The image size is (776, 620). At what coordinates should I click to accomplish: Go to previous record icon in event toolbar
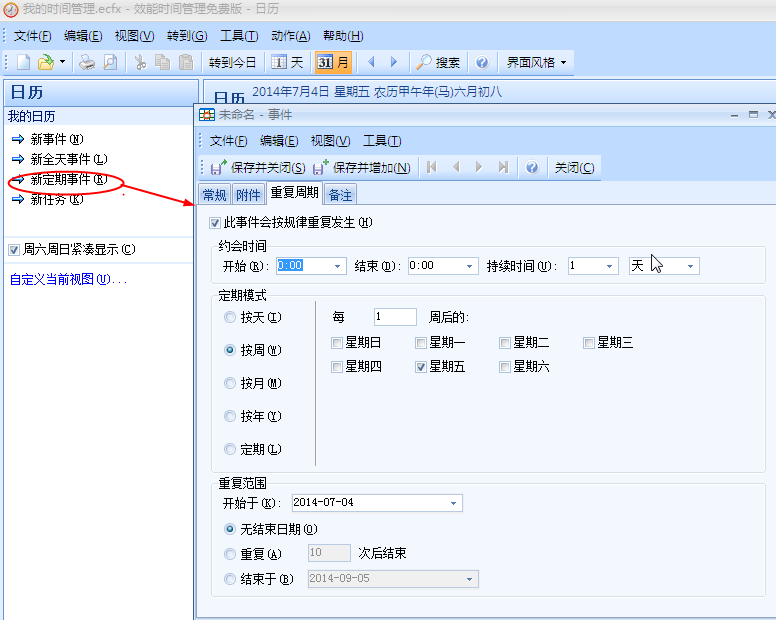(456, 168)
